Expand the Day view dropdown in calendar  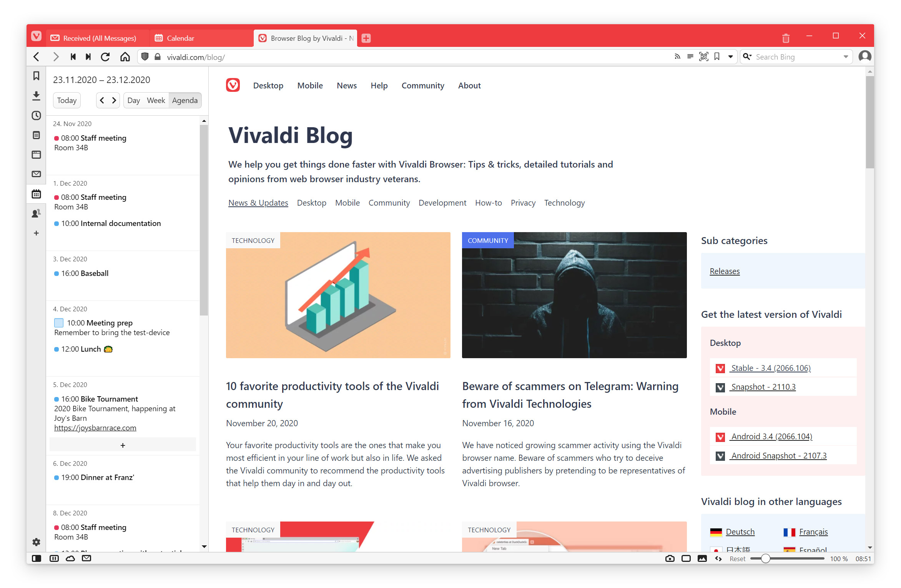[x=134, y=100]
